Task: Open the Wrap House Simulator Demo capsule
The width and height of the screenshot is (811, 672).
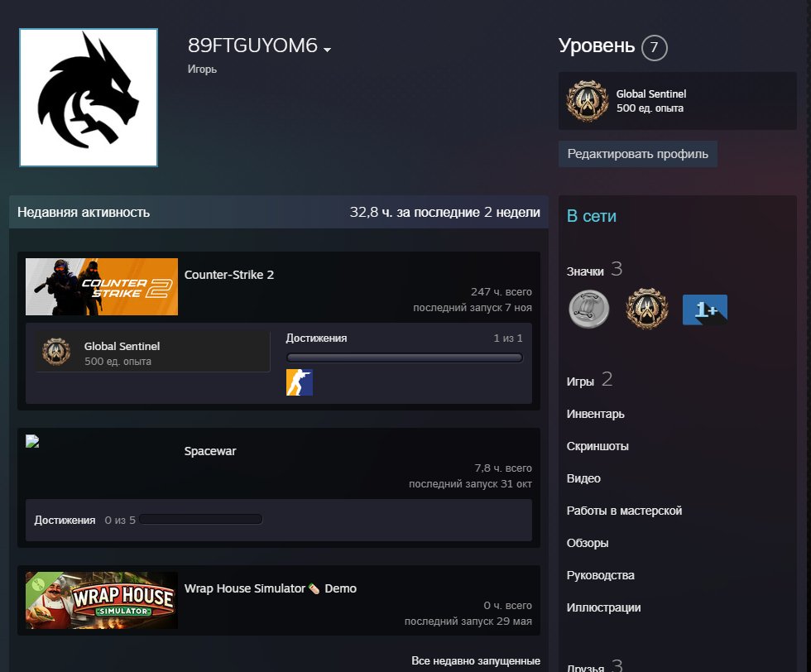Action: click(101, 600)
